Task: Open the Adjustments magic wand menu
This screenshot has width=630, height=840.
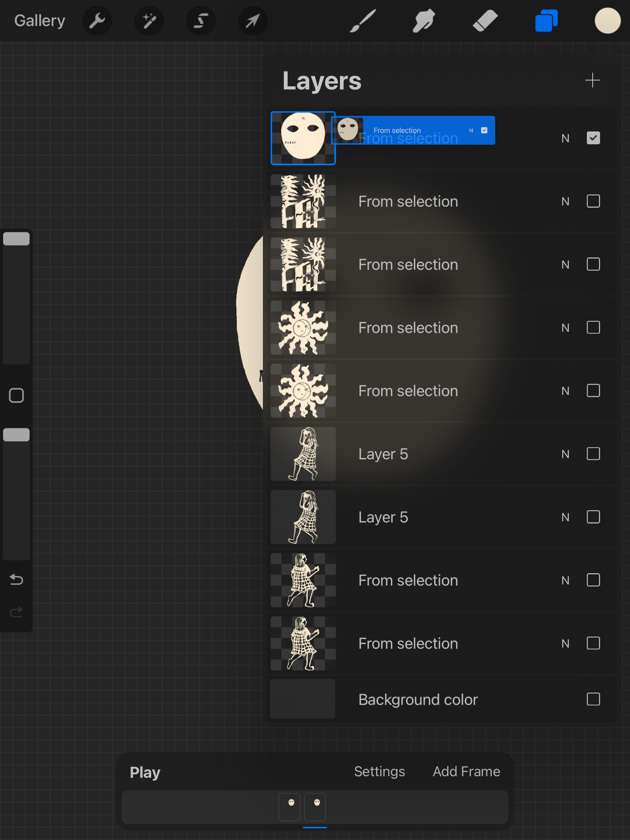Action: (x=149, y=21)
